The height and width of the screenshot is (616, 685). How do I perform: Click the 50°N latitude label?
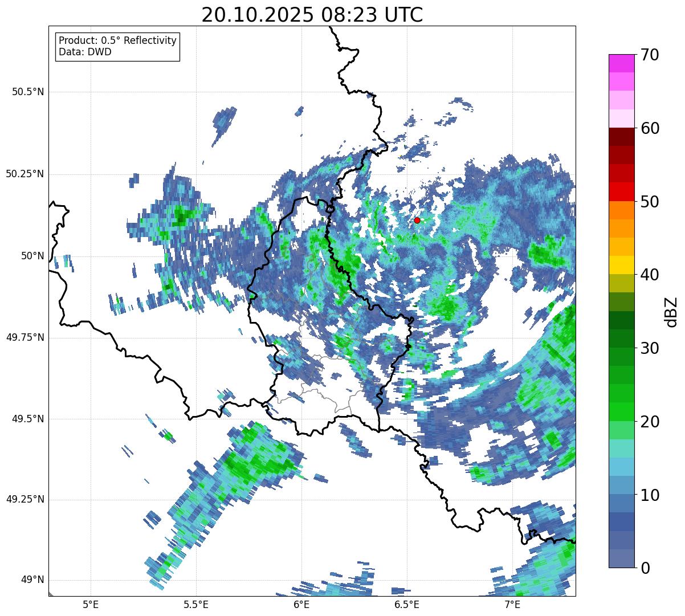tap(32, 256)
